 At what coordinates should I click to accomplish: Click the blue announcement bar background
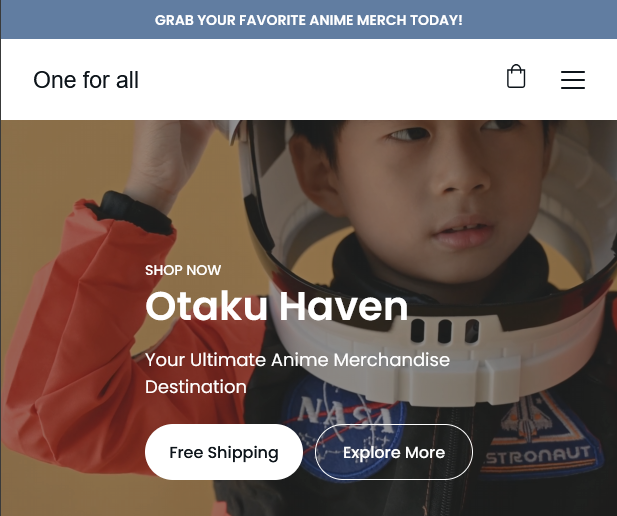(x=79, y=20)
